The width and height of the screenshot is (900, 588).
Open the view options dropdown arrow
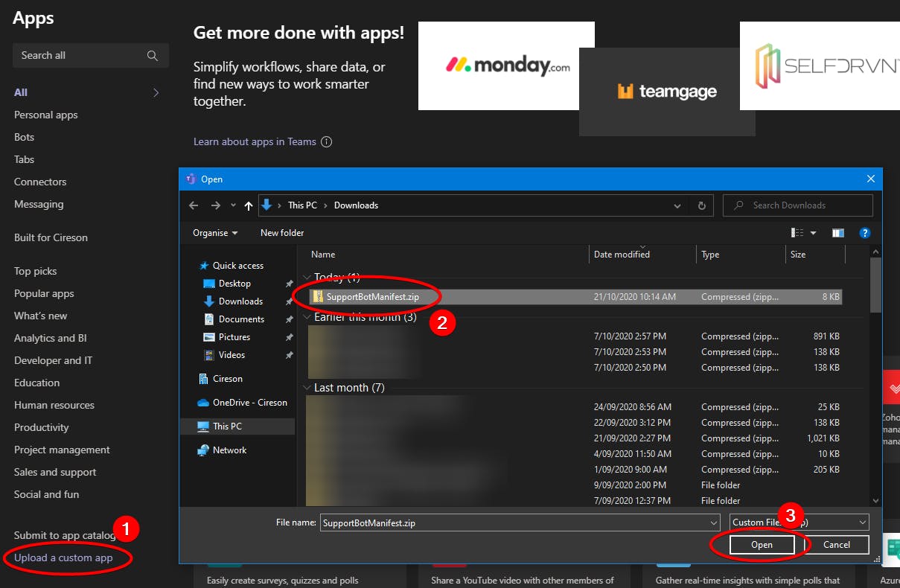[813, 233]
